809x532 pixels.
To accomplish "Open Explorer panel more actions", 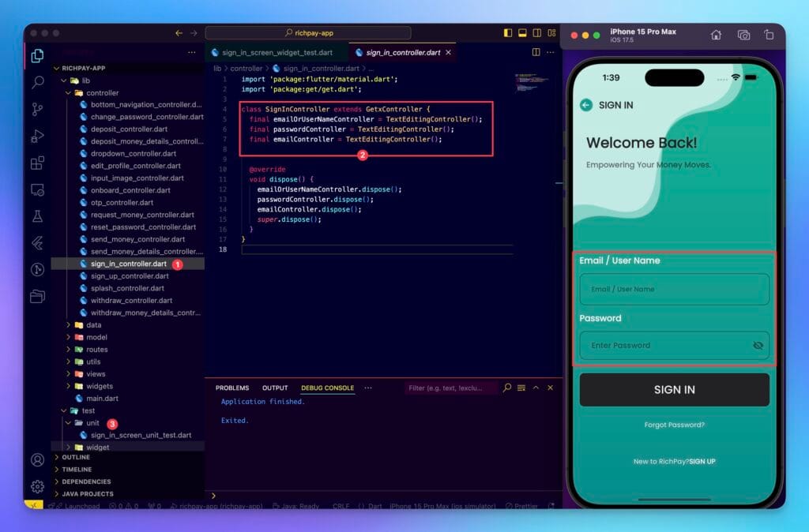I will [x=191, y=53].
